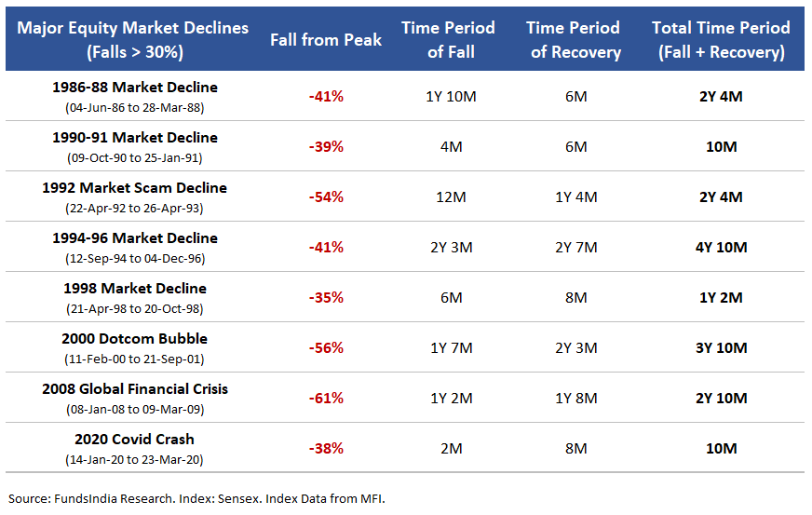The image size is (812, 515).
Task: Click the "Fall from Peak" column header
Action: pos(326,40)
